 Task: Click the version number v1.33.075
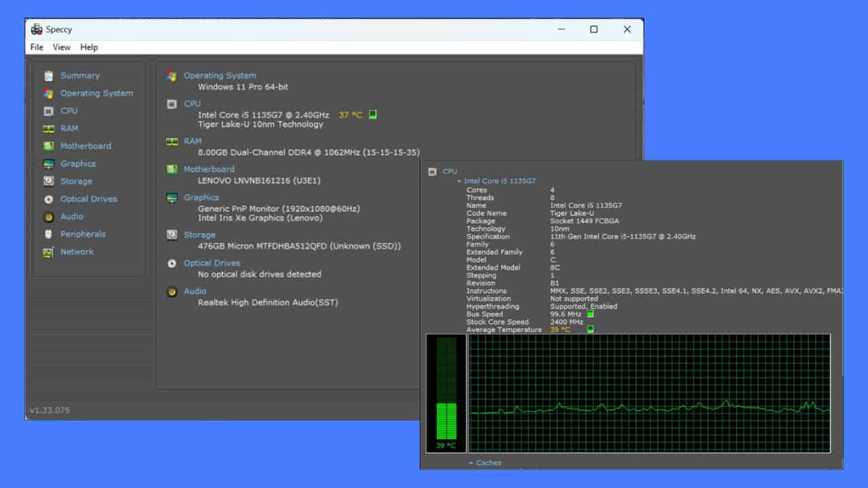pos(50,410)
